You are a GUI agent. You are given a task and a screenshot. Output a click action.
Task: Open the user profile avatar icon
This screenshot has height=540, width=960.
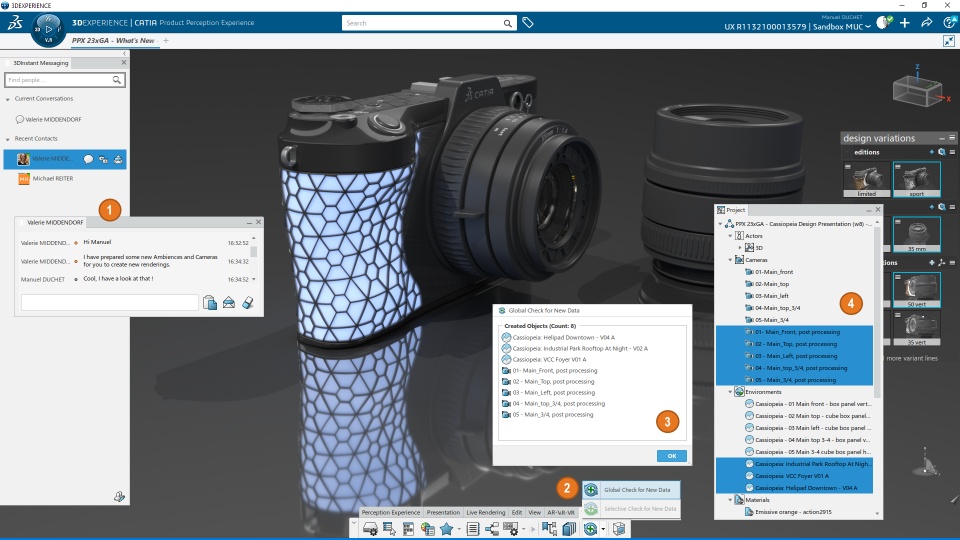tap(883, 23)
